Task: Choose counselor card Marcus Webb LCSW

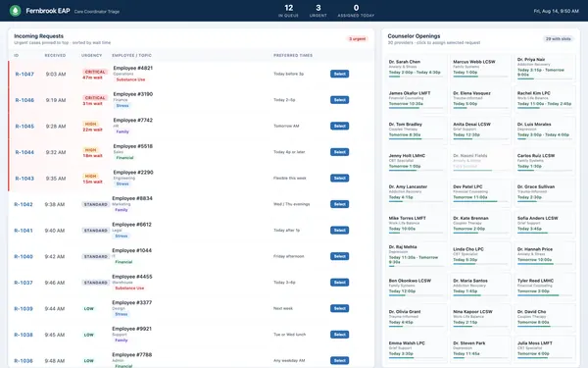Action: point(480,67)
